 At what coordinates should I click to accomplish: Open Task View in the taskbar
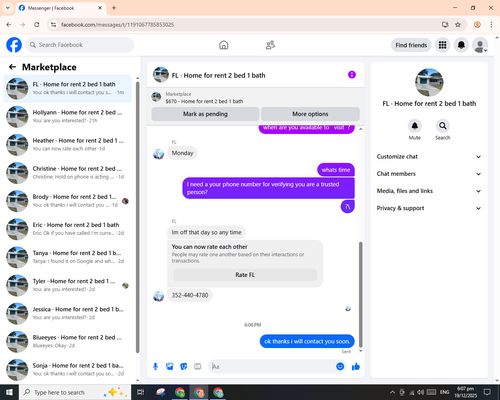tap(141, 392)
